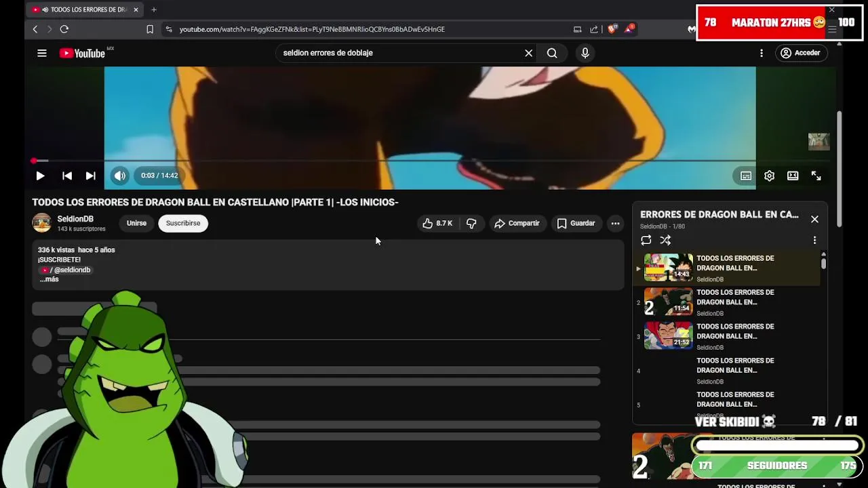Mute the video volume
This screenshot has height=488, width=868.
tap(119, 176)
